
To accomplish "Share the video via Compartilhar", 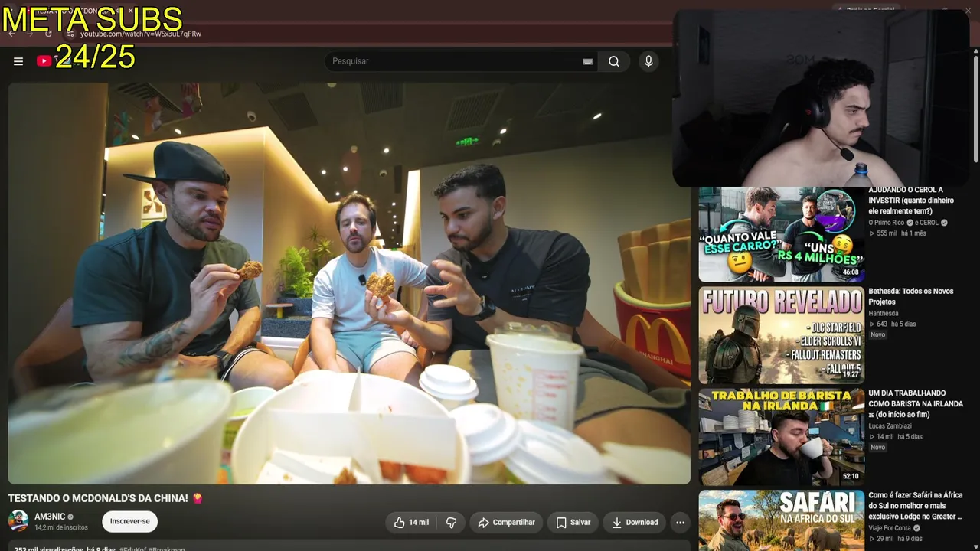I will tap(507, 523).
